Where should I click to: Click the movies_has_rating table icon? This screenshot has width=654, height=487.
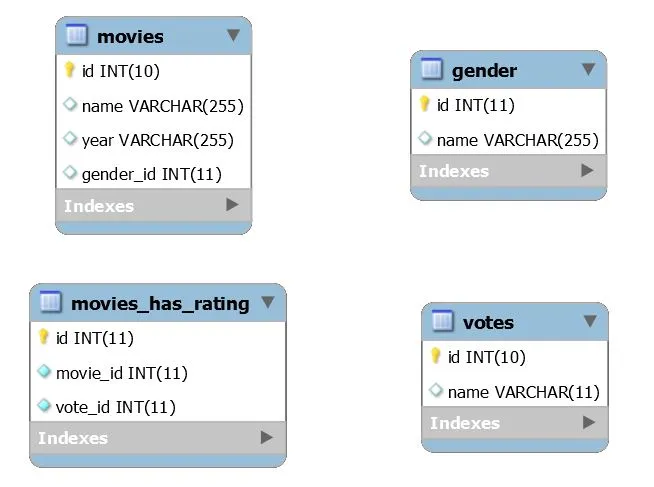click(51, 303)
